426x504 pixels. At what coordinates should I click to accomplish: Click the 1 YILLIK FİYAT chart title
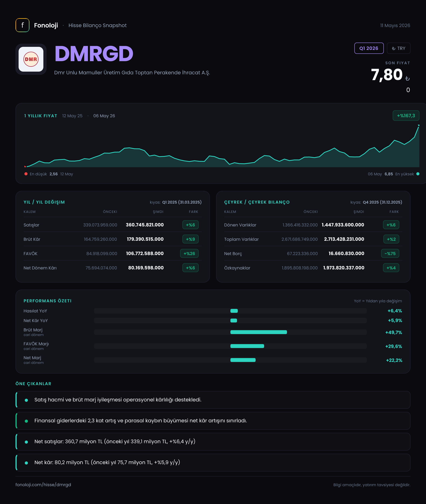[41, 116]
